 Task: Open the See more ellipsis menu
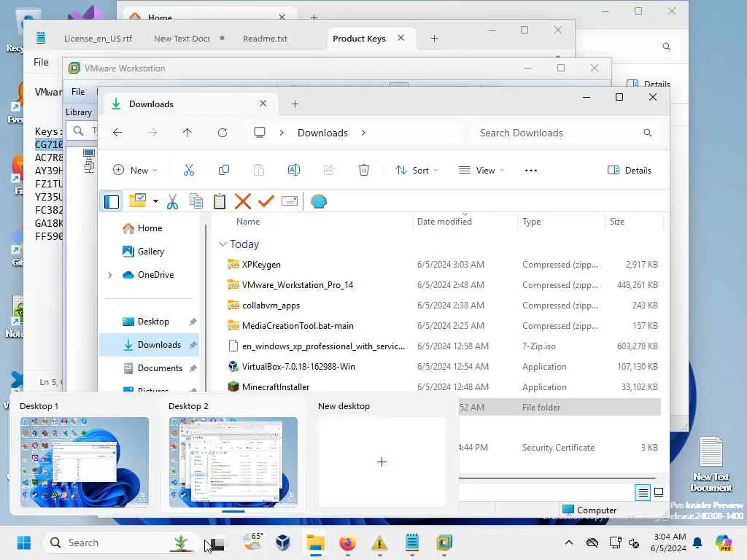pyautogui.click(x=531, y=170)
